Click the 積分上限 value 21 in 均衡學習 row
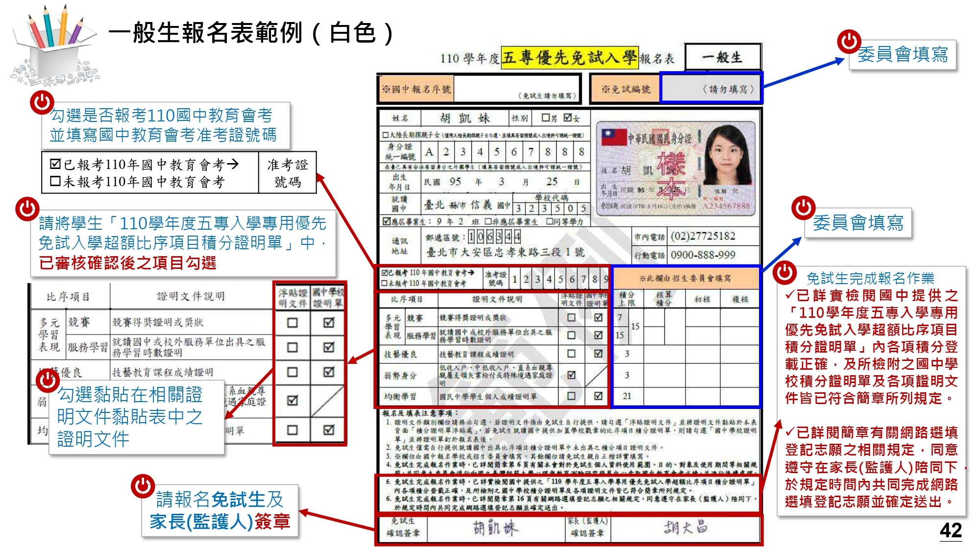This screenshot has height=551, width=980. 627,396
